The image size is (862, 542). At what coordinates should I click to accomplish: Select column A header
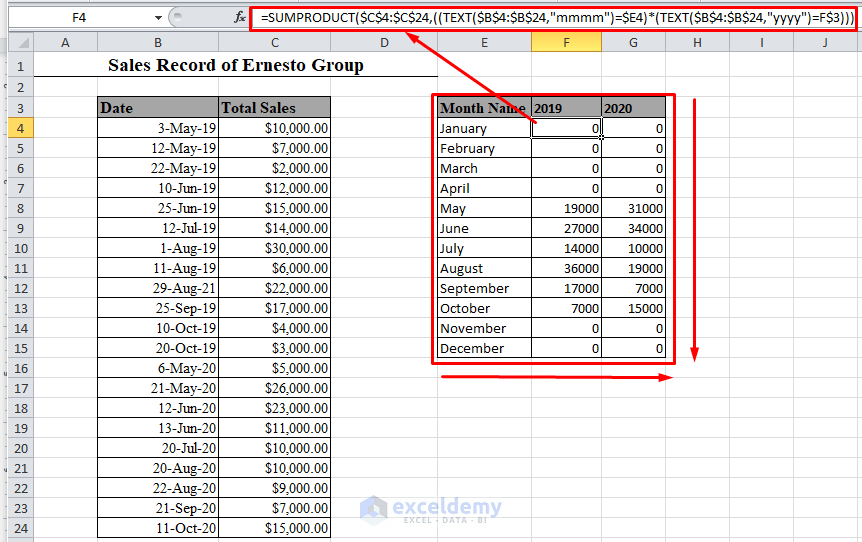[x=65, y=42]
